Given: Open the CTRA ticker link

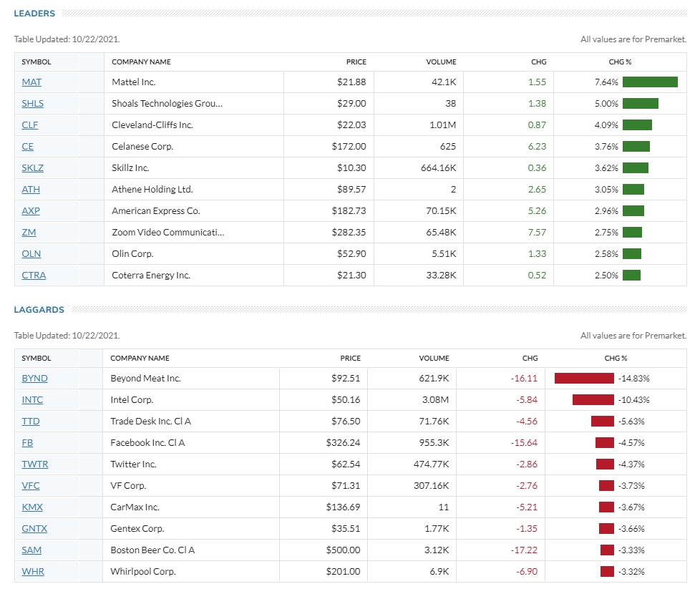Looking at the screenshot, I should coord(34,275).
